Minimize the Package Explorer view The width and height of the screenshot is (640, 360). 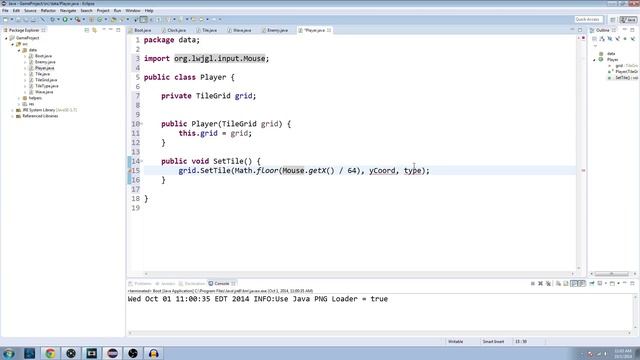(111, 30)
